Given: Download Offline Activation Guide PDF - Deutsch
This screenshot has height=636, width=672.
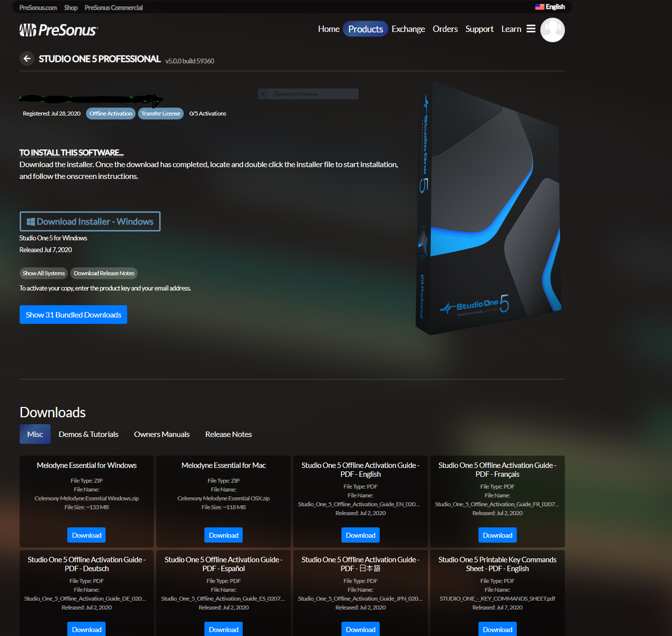Looking at the screenshot, I should pyautogui.click(x=86, y=629).
